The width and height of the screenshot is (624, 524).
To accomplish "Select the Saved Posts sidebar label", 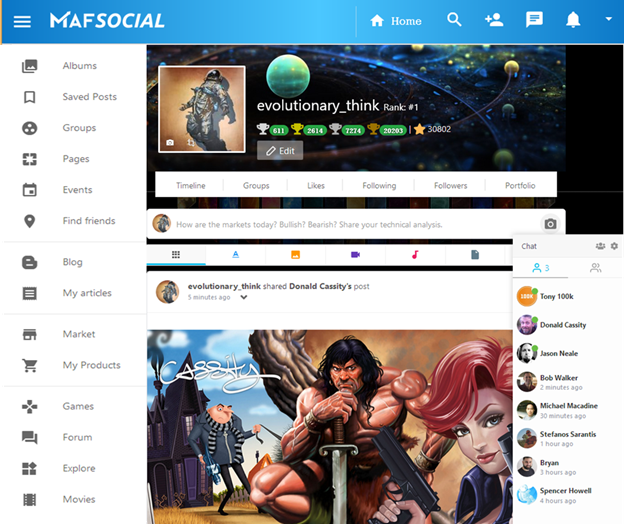I will tap(90, 97).
